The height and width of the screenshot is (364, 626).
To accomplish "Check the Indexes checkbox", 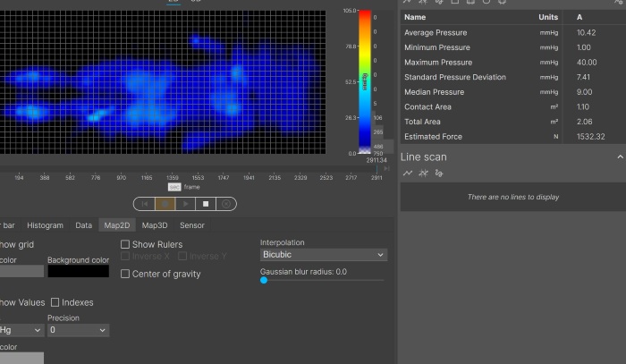I will [55, 302].
